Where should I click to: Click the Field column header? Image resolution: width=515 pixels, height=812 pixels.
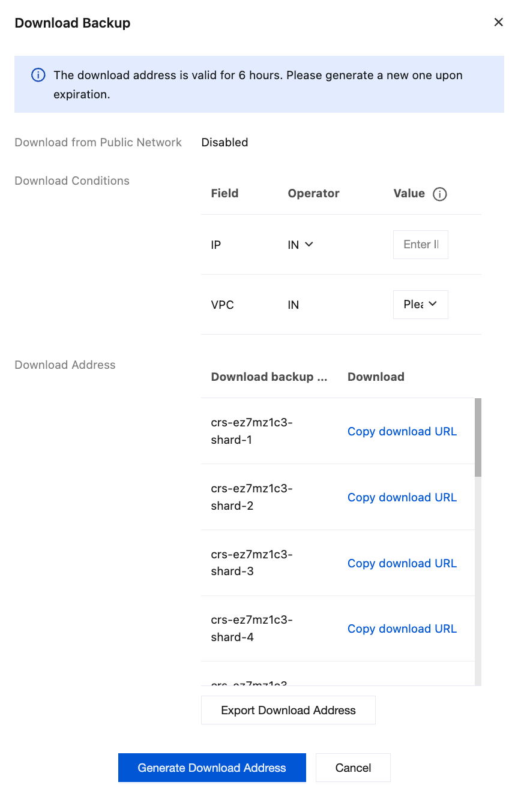click(224, 194)
